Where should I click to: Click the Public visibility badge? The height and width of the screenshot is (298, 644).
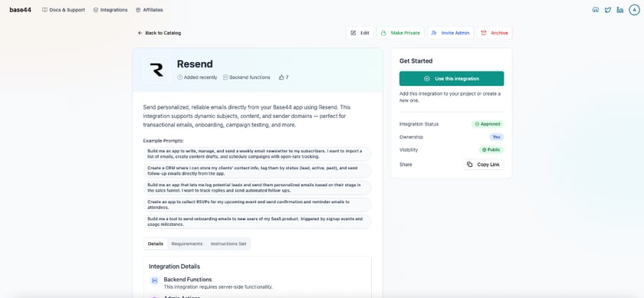tap(491, 150)
